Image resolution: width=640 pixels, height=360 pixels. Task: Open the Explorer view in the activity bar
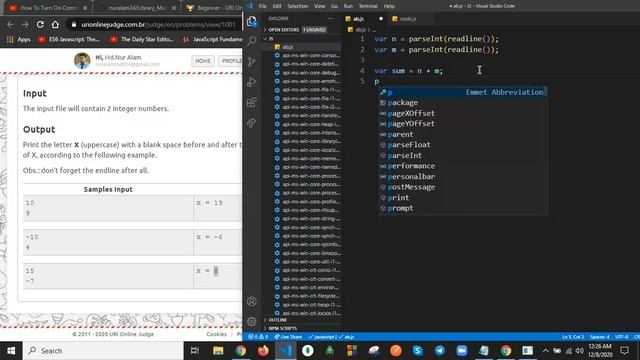[252, 21]
